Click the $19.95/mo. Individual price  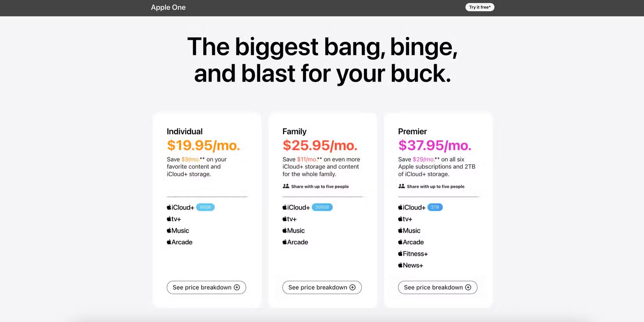click(203, 145)
